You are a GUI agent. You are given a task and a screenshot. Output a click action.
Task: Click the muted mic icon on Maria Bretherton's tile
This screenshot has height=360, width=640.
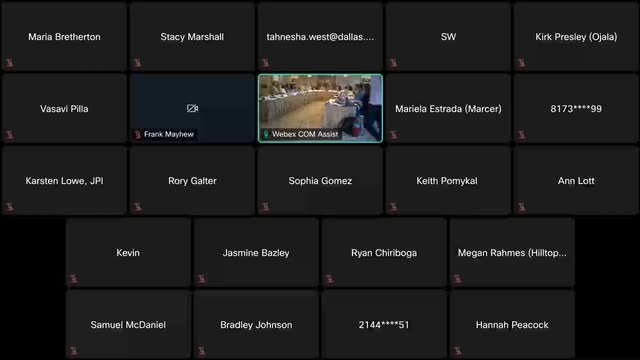pyautogui.click(x=9, y=63)
